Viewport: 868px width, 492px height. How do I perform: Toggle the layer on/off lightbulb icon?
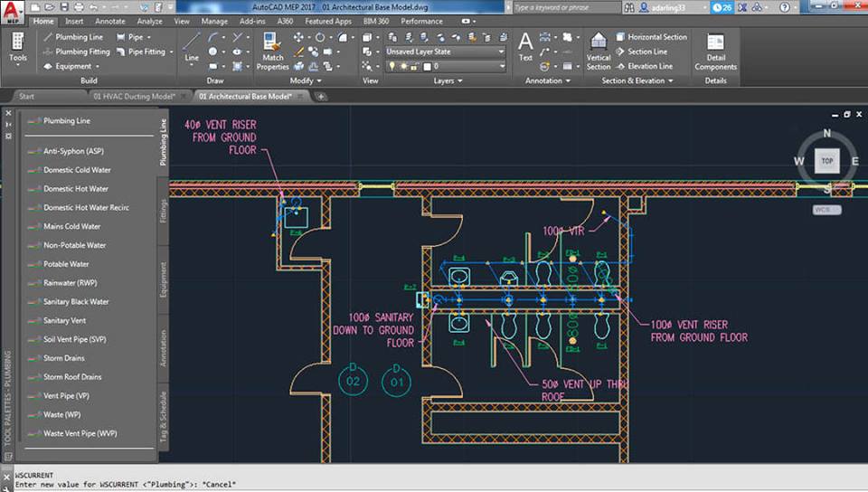pos(392,66)
